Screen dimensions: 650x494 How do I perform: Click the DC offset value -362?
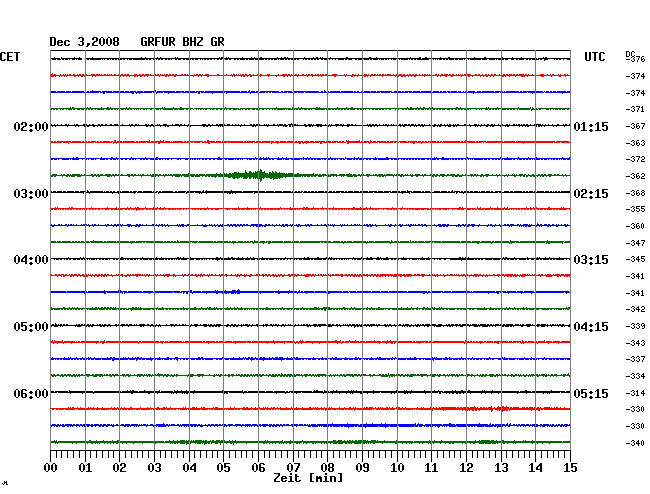[x=635, y=176]
